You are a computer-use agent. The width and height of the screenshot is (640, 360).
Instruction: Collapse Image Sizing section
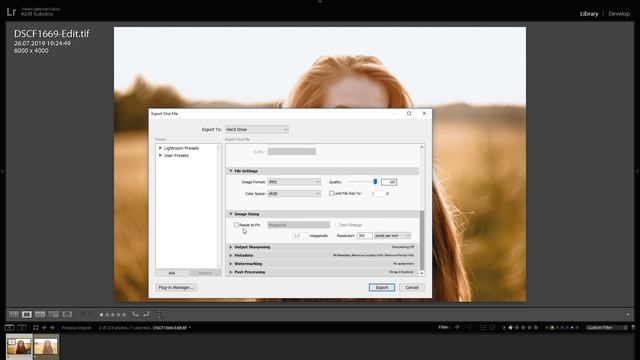pyautogui.click(x=231, y=214)
